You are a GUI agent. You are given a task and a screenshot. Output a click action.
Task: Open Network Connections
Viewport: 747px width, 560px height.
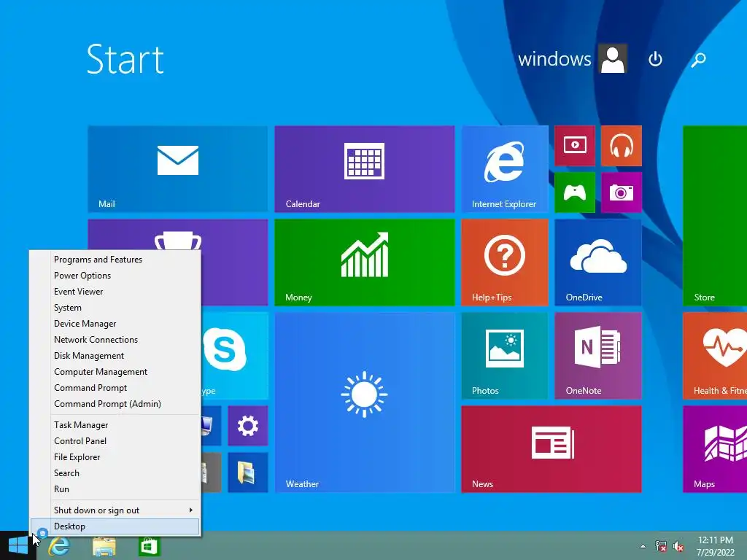tap(115, 340)
